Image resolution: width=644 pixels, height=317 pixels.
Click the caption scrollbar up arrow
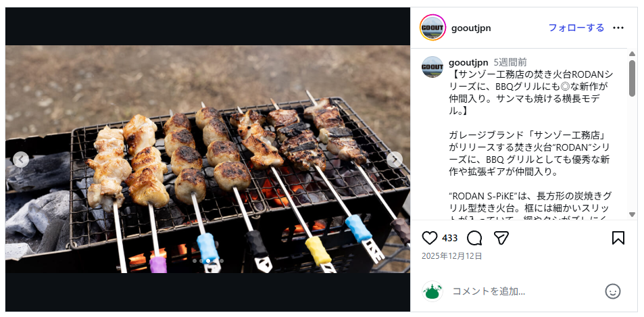pos(632,54)
